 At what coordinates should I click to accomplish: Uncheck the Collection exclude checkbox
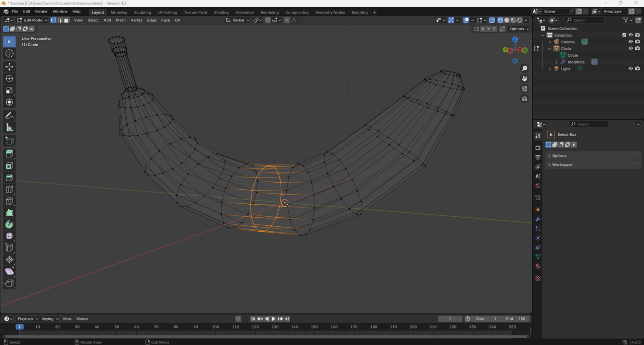[x=624, y=35]
